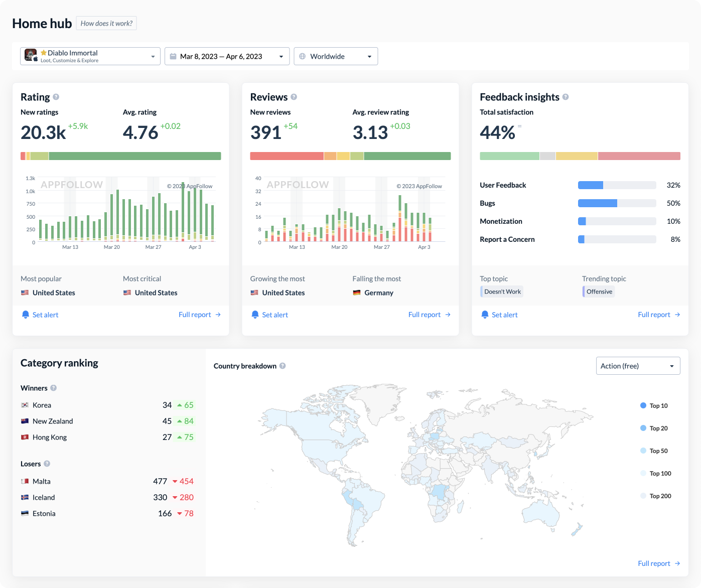701x588 pixels.
Task: Click the Losers info icon
Action: click(47, 464)
